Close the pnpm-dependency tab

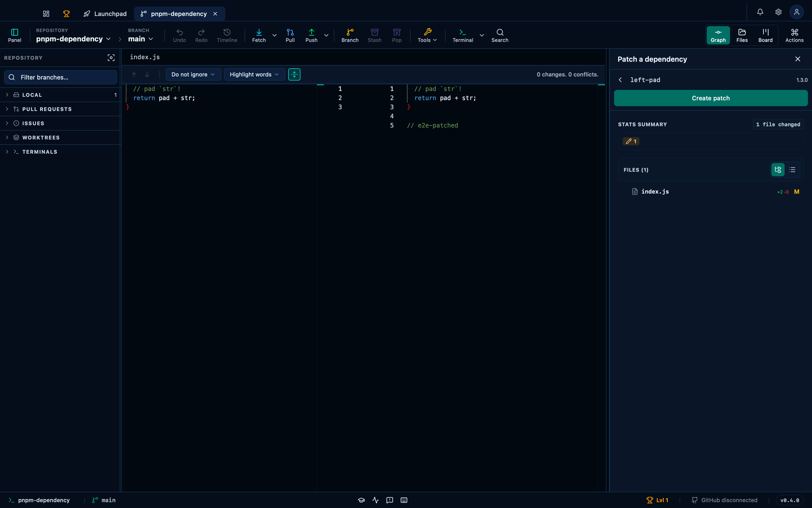(x=215, y=14)
